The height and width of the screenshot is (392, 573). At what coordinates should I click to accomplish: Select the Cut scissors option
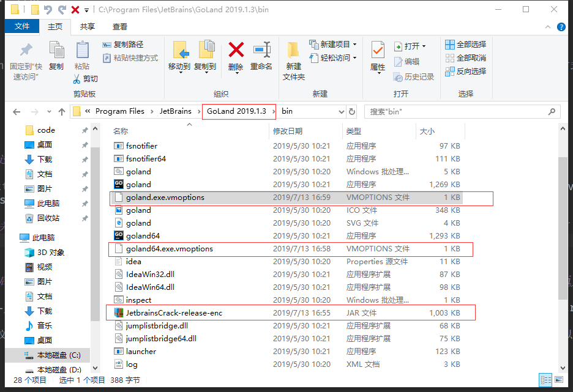point(86,79)
